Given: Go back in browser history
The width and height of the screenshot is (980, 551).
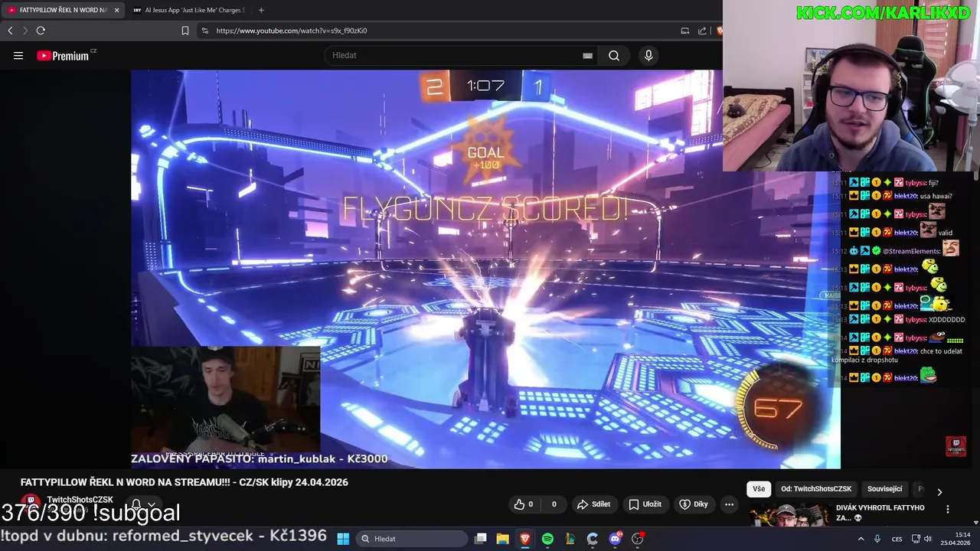Looking at the screenshot, I should tap(10, 31).
